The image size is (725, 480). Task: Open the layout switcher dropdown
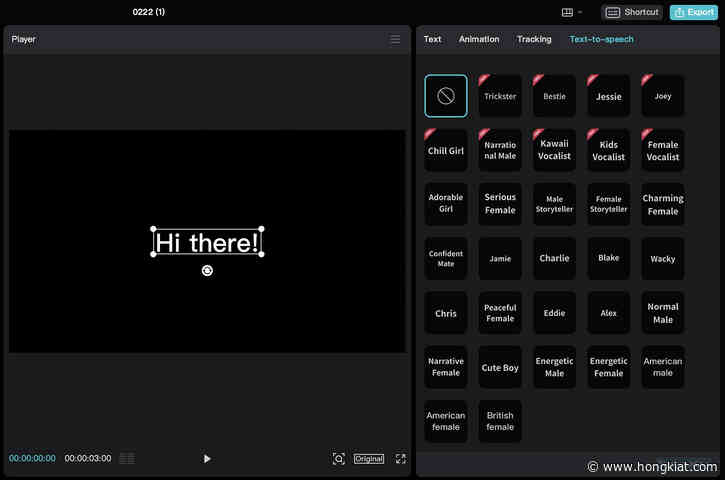point(571,12)
